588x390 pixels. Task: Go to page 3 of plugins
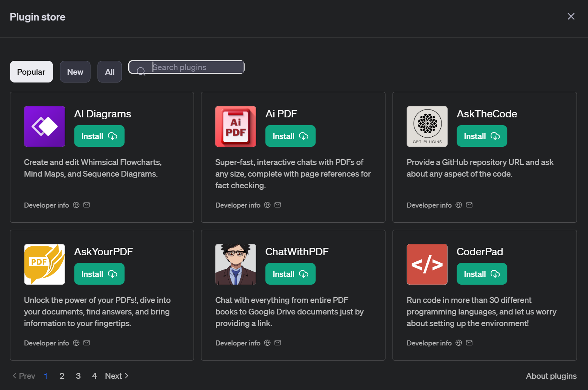[78, 376]
